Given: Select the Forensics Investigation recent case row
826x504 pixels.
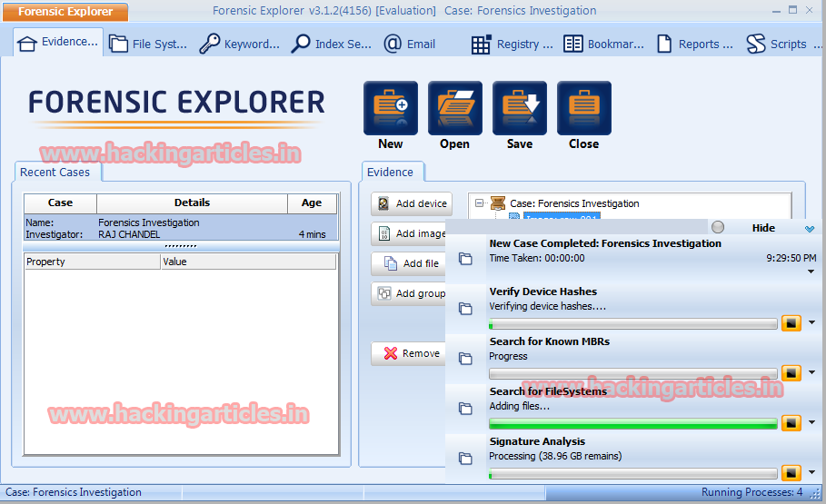Looking at the screenshot, I should [x=181, y=228].
